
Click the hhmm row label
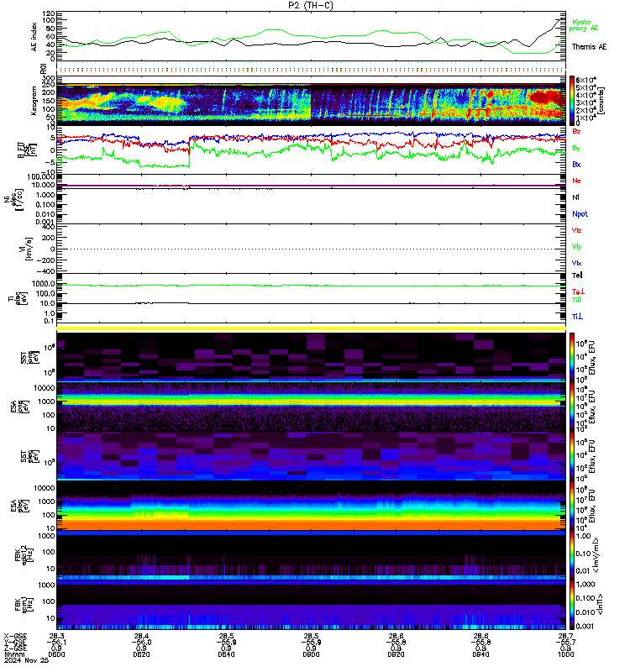pyautogui.click(x=14, y=654)
